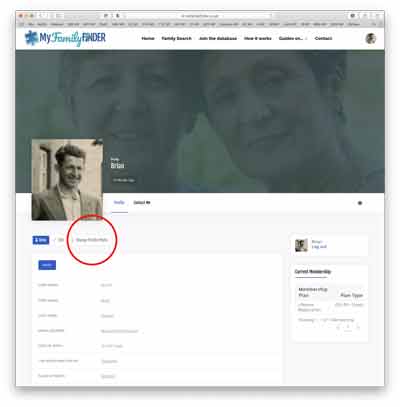Click the My Family Finder logo
400x407 pixels.
[65, 38]
